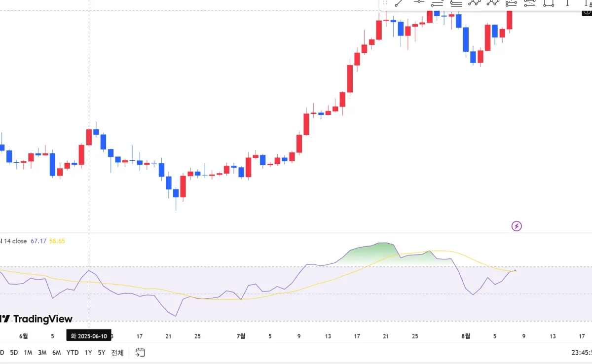Choose 6M time range
Viewport: 592px width, 364px height.
pyautogui.click(x=57, y=353)
